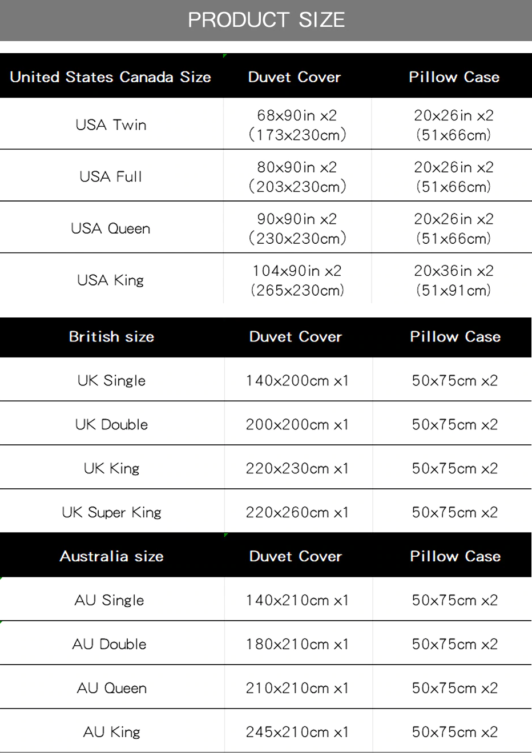Click the UK Super King row label
The width and height of the screenshot is (532, 756).
(111, 513)
